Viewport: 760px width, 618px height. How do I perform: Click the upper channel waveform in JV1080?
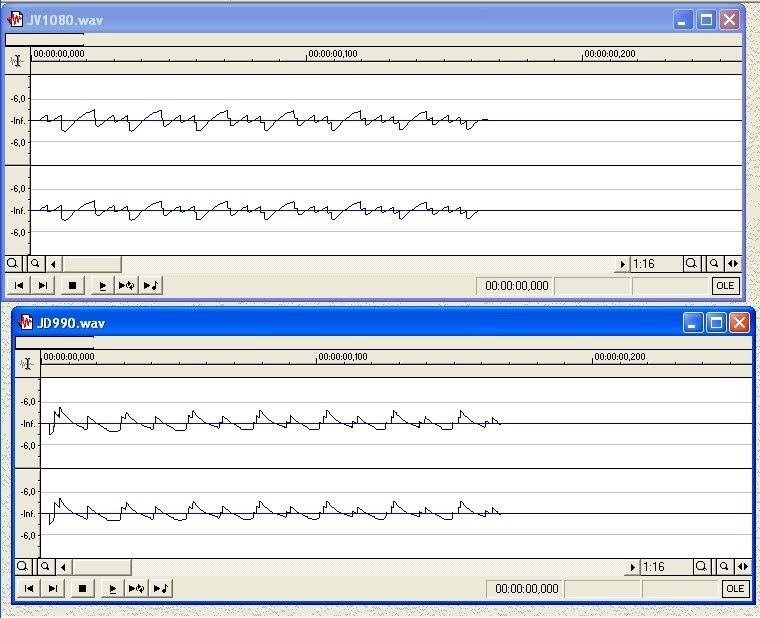tap(386, 120)
